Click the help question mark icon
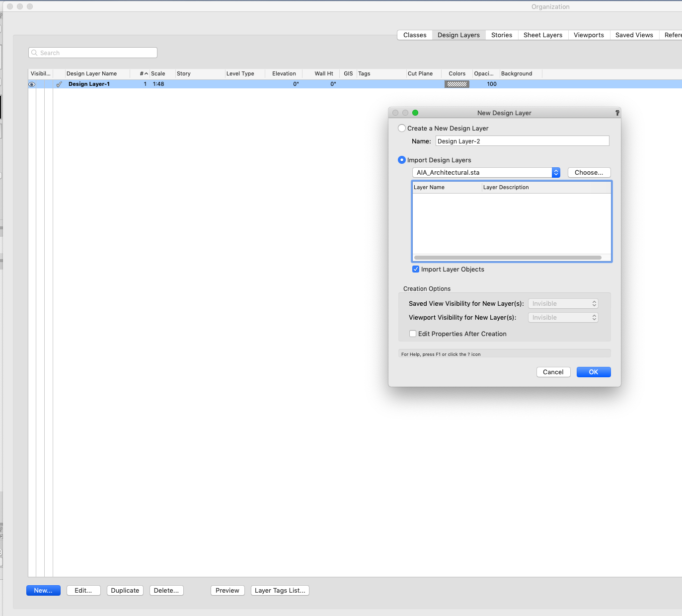 [617, 113]
